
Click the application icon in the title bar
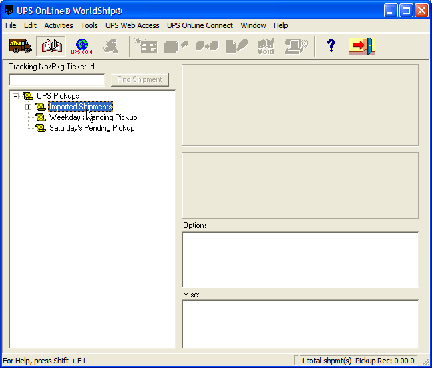pyautogui.click(x=9, y=10)
